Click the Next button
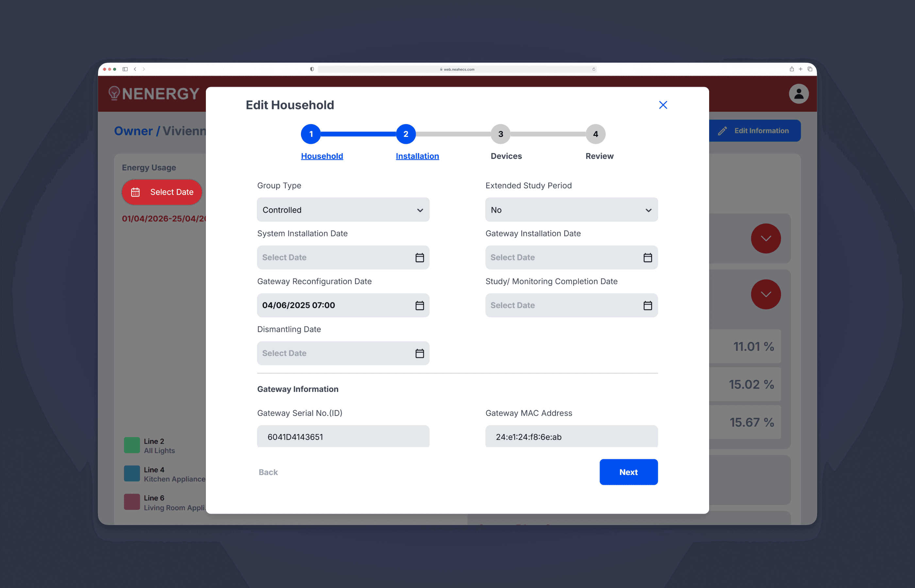Image resolution: width=915 pixels, height=588 pixels. coord(629,472)
